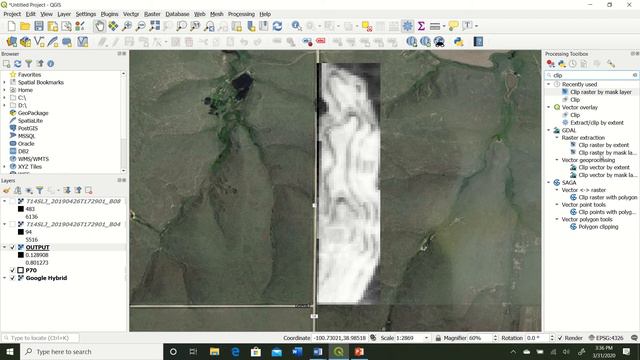Click the New GeoPackage Layer icon

click(25, 42)
